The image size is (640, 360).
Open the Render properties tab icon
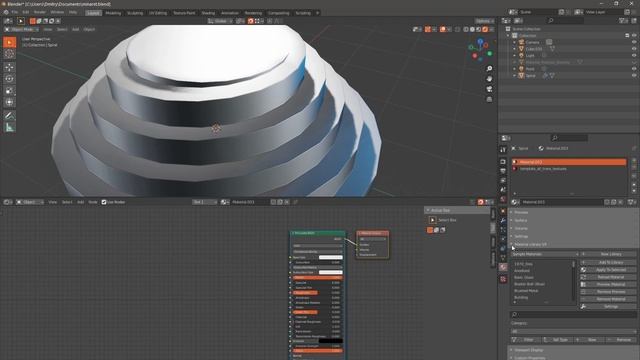(503, 162)
